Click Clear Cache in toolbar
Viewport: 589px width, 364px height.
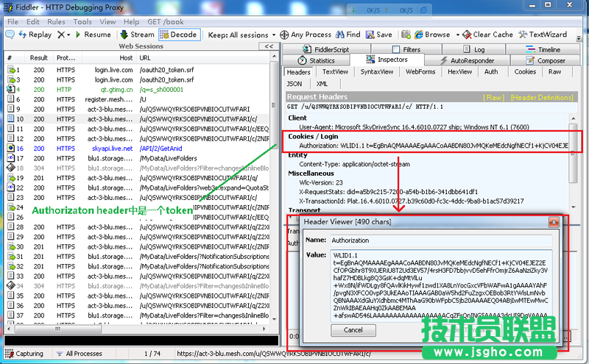coord(487,35)
